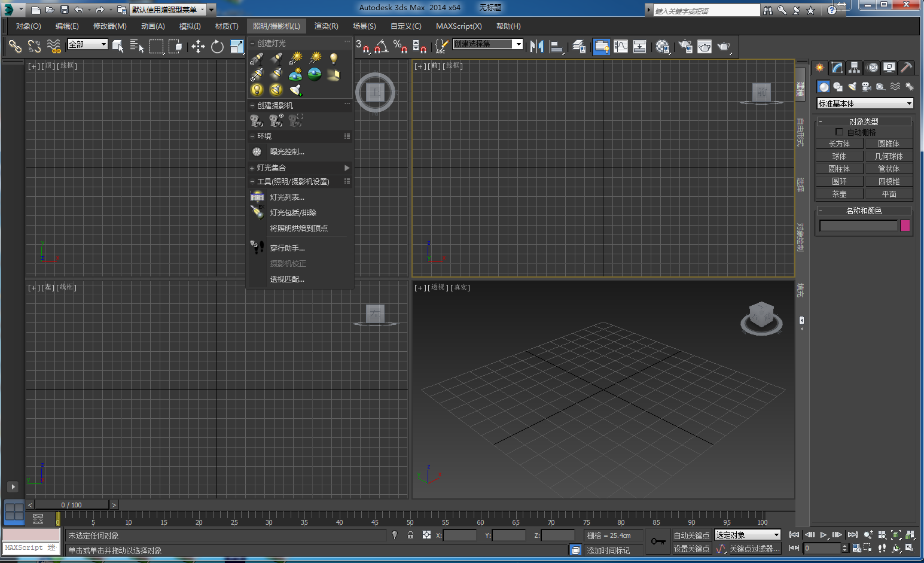Choose 曝光控制... menu entry
Viewport: 924px width, 563px height.
(x=287, y=152)
